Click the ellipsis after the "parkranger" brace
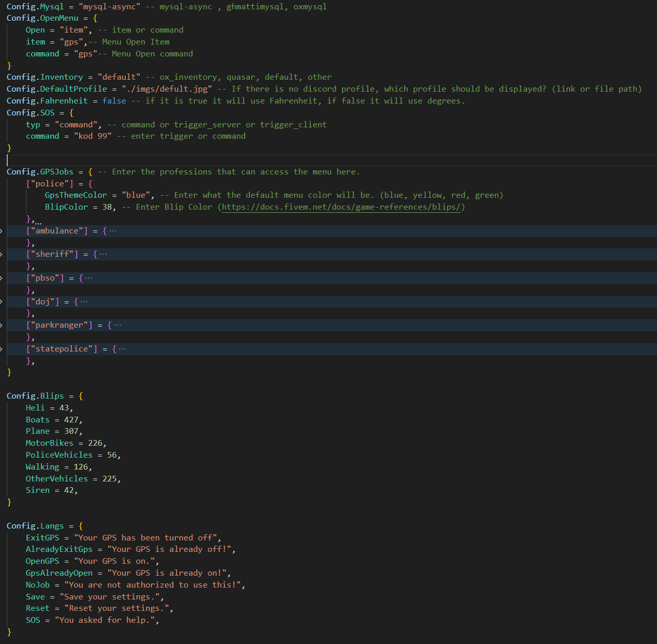 (x=118, y=325)
